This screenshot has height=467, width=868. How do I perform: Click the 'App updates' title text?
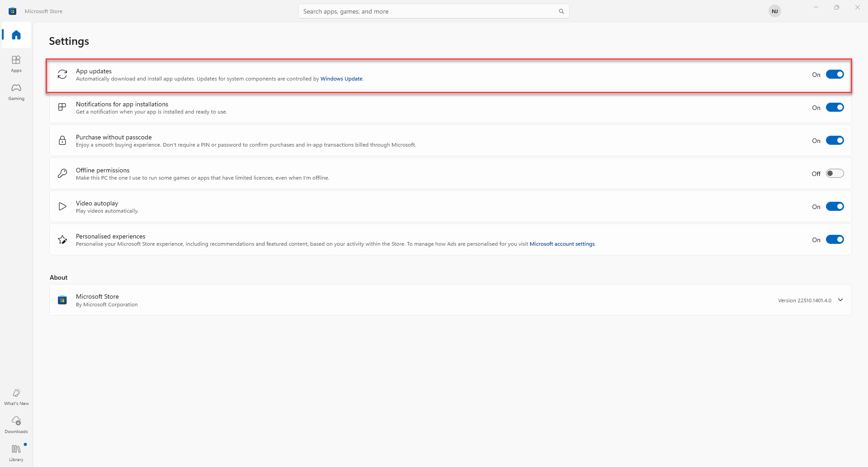click(x=94, y=71)
